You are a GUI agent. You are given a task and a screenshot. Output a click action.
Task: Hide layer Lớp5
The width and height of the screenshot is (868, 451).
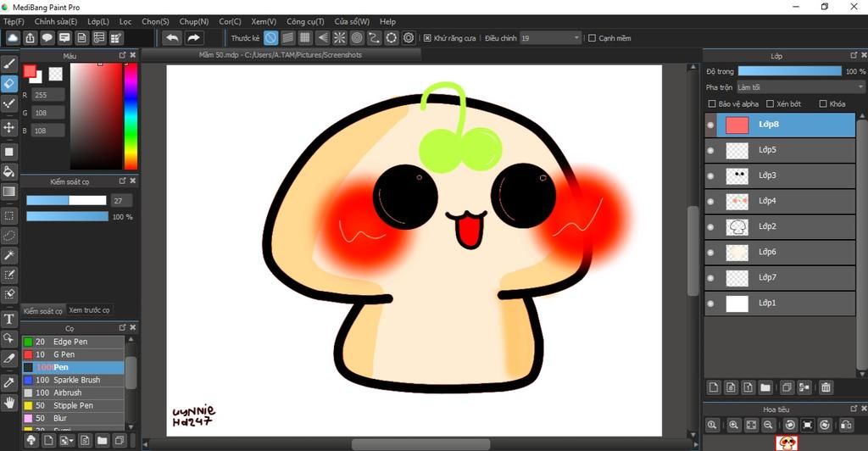click(711, 151)
